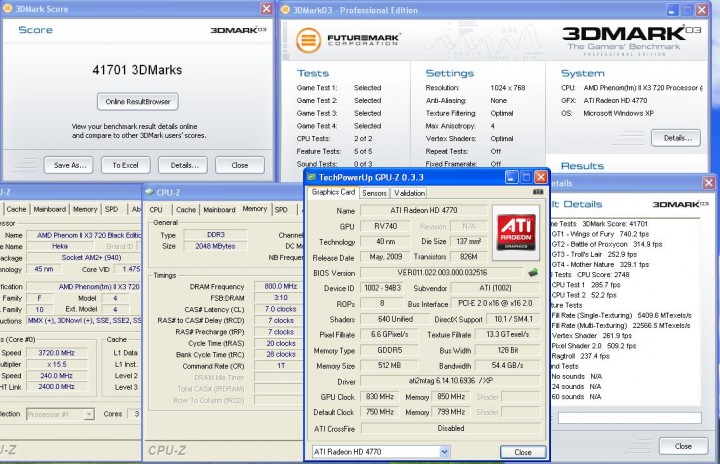Click GT4 - Mother Nature result line
Image resolution: width=720 pixels, height=464 pixels.
pos(600,265)
